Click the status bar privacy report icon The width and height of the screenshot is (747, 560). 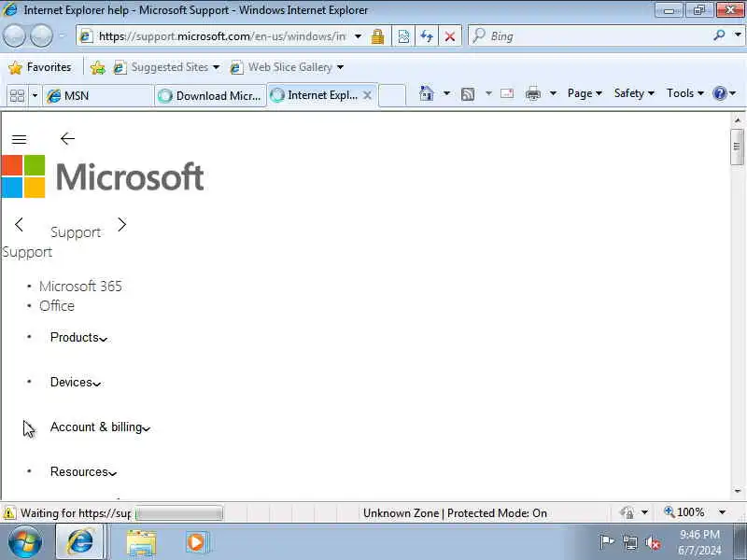(x=627, y=512)
